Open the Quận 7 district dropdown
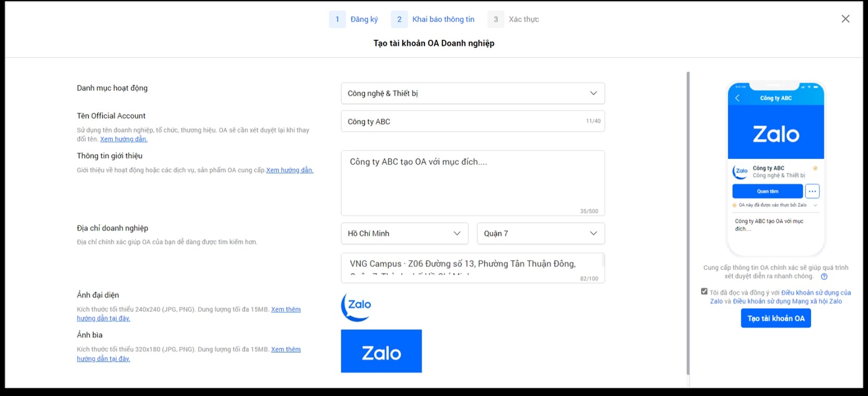The width and height of the screenshot is (868, 396). pyautogui.click(x=540, y=233)
